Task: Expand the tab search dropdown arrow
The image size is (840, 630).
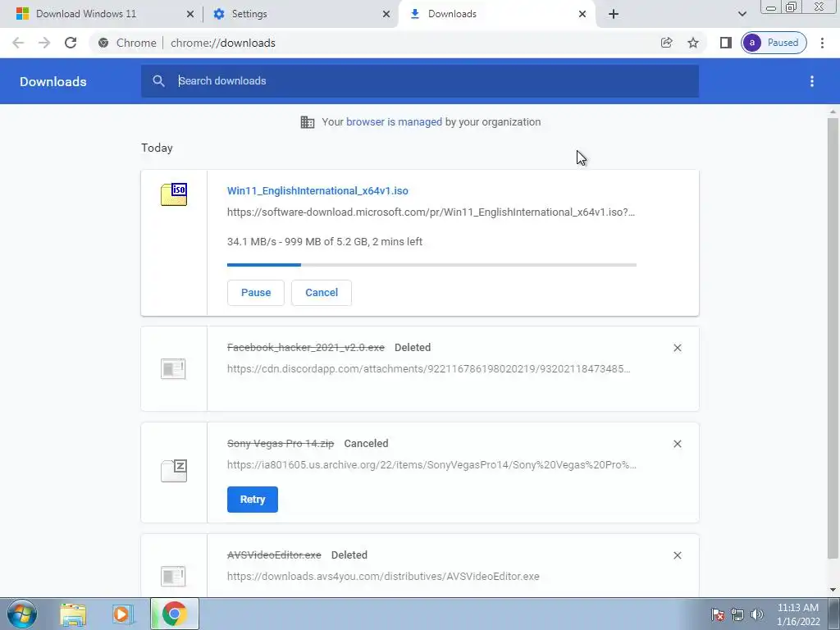Action: click(x=742, y=14)
